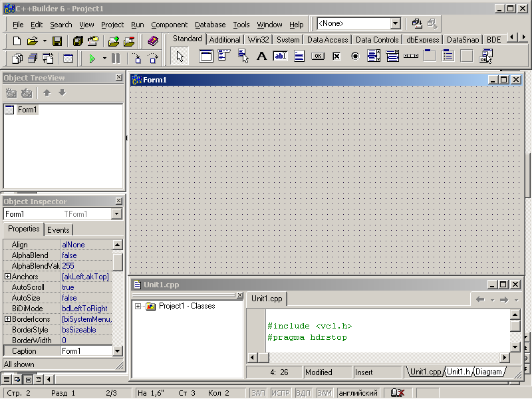Viewport: 532px width, 399px height.
Task: Click the View Unit icon
Action: coord(17,59)
